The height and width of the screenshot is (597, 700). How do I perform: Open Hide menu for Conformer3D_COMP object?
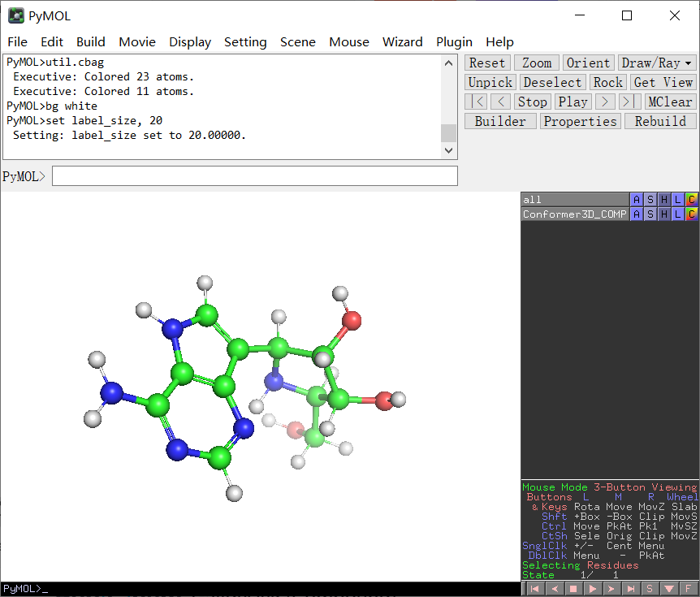point(663,214)
